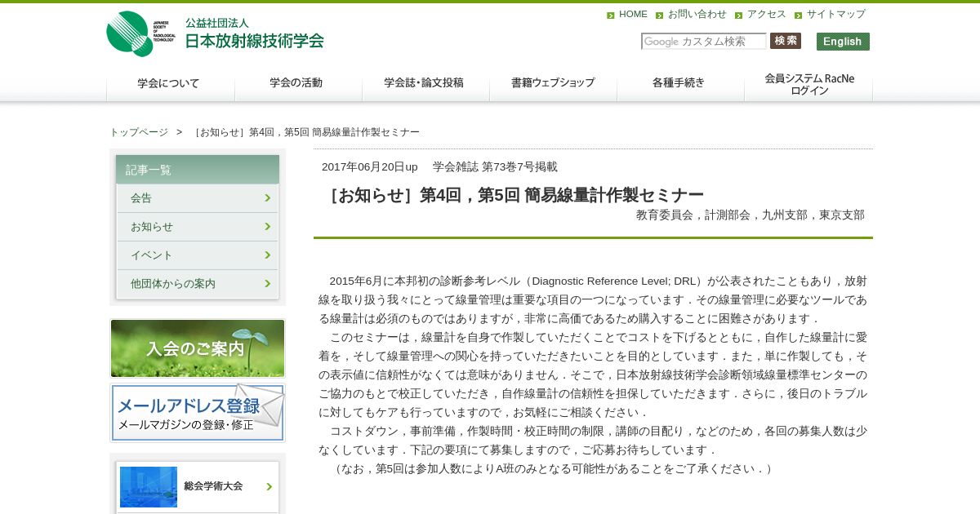Open サイトマップ sitemap link
The width and height of the screenshot is (980, 514).
pos(836,15)
